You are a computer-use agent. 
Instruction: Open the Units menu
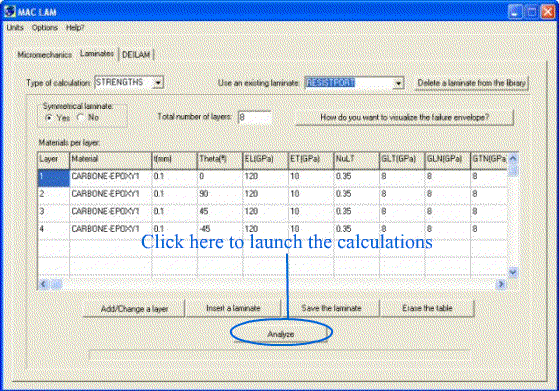(15, 27)
